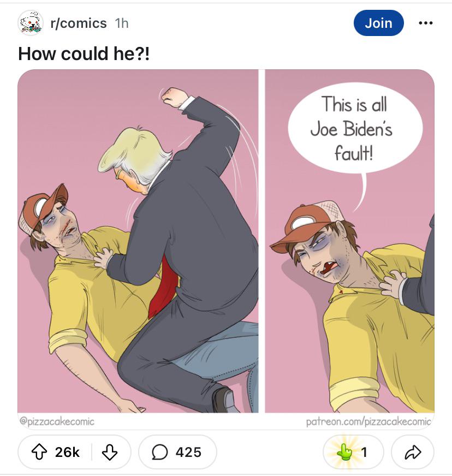452x476 pixels.
Task: Open the three-dot post options menu
Action: pyautogui.click(x=426, y=23)
